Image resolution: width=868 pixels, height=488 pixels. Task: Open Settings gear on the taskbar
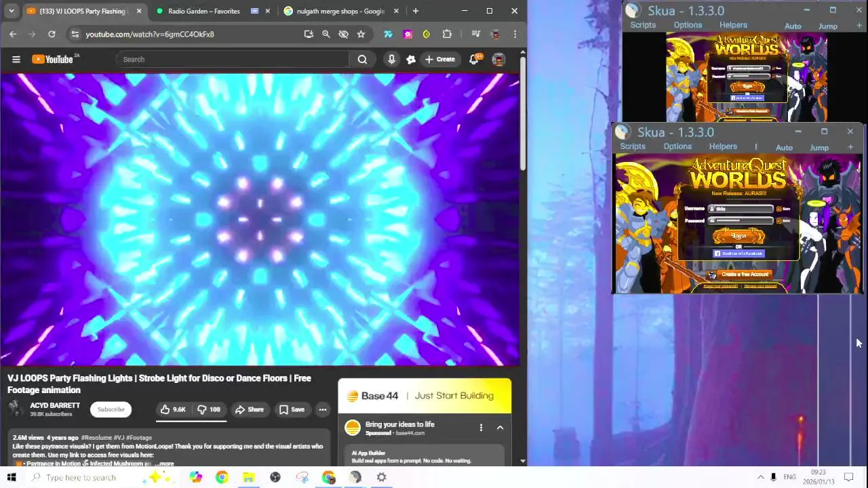coord(382,477)
